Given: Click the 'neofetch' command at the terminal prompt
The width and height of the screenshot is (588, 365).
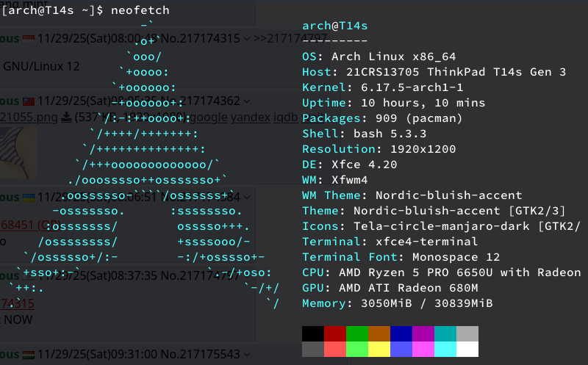Looking at the screenshot, I should (x=140, y=10).
